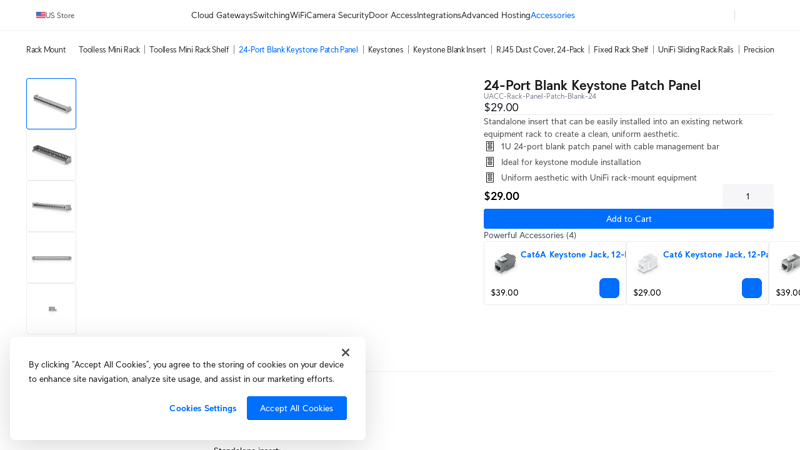This screenshot has height=450, width=800.
Task: Go to the Accessories section
Action: point(552,15)
